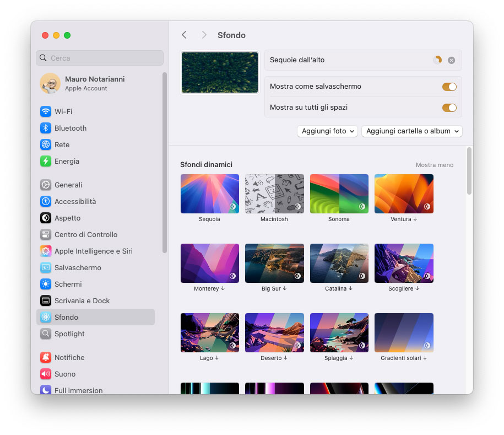Image resolution: width=504 pixels, height=435 pixels.
Task: Open the 'Aggiungi foto' dropdown
Action: tap(327, 131)
